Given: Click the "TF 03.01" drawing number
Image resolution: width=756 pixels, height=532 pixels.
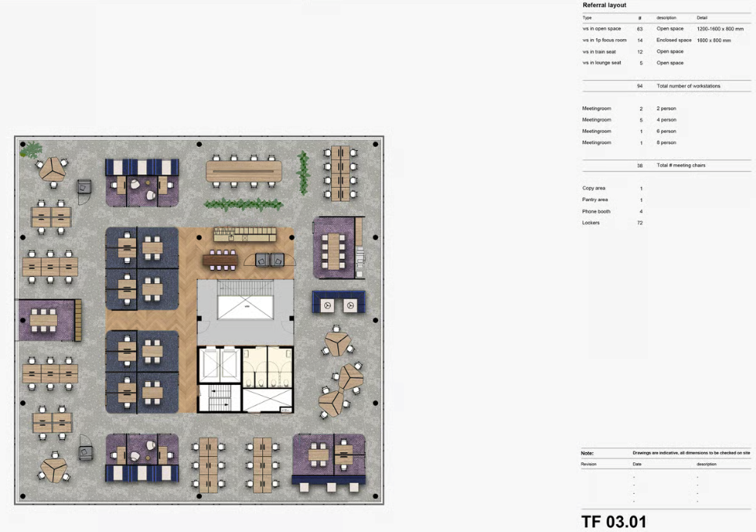Looking at the screenshot, I should pos(614,521).
